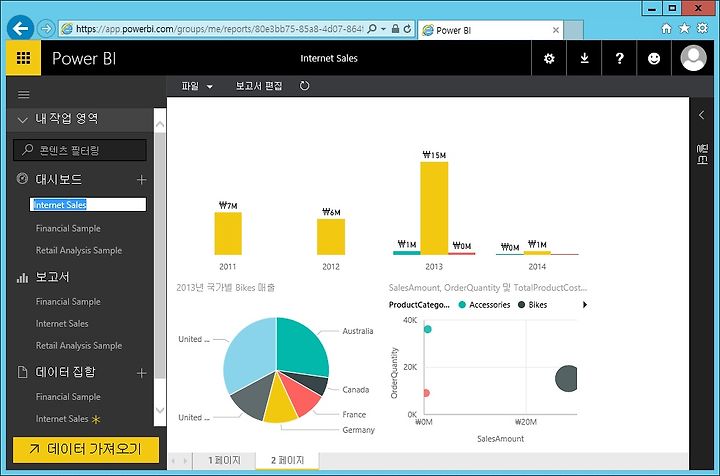
Task: Click the download icon in header
Action: [x=584, y=58]
